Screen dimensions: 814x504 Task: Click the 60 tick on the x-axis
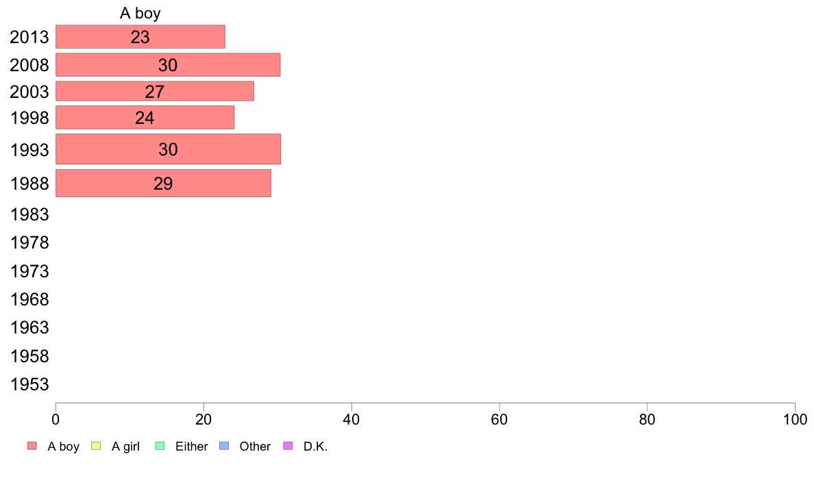(500, 419)
